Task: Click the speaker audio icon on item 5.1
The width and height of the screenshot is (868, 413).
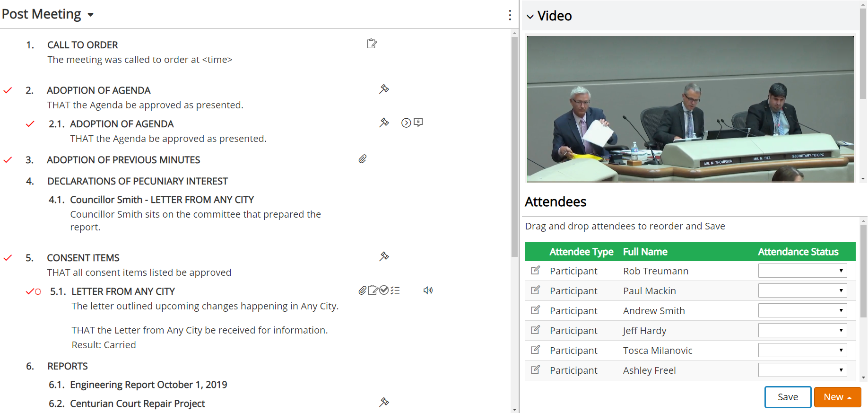Action: coord(428,290)
